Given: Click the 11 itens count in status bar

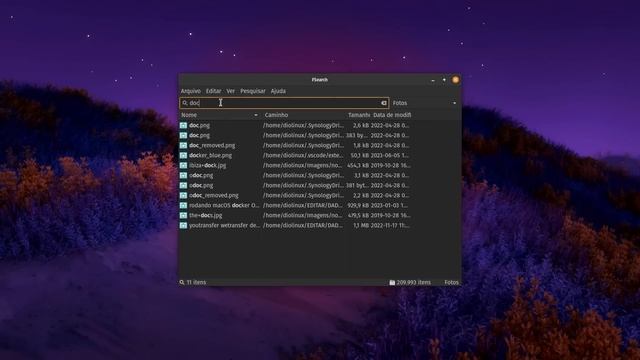Looking at the screenshot, I should [x=196, y=282].
